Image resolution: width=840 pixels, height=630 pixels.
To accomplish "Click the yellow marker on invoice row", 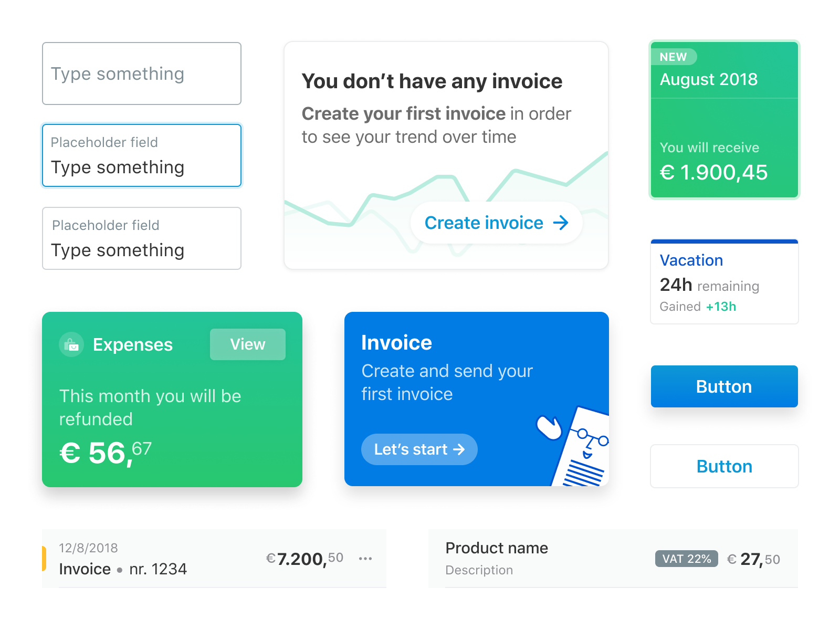I will click(44, 559).
